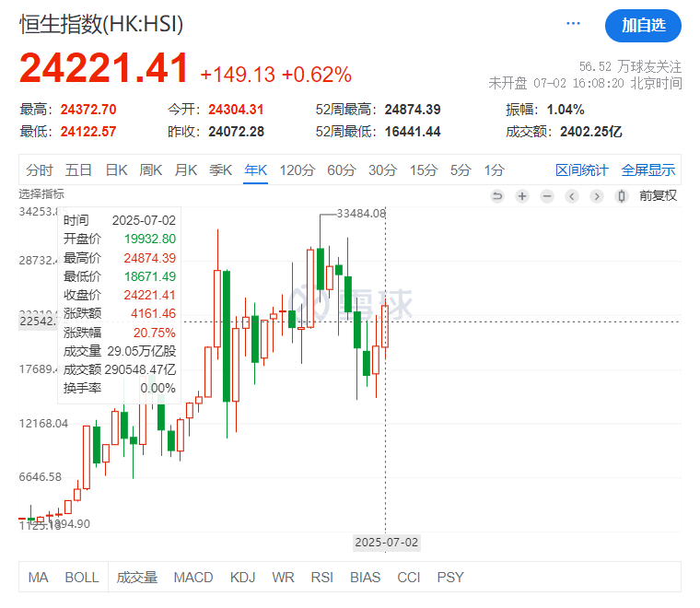Select the PSY indicator
The image size is (700, 608).
450,578
